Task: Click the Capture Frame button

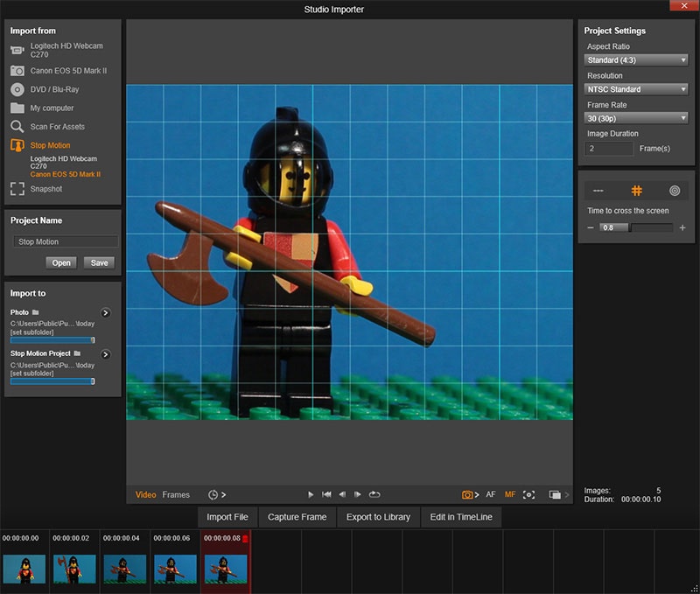Action: [x=297, y=517]
